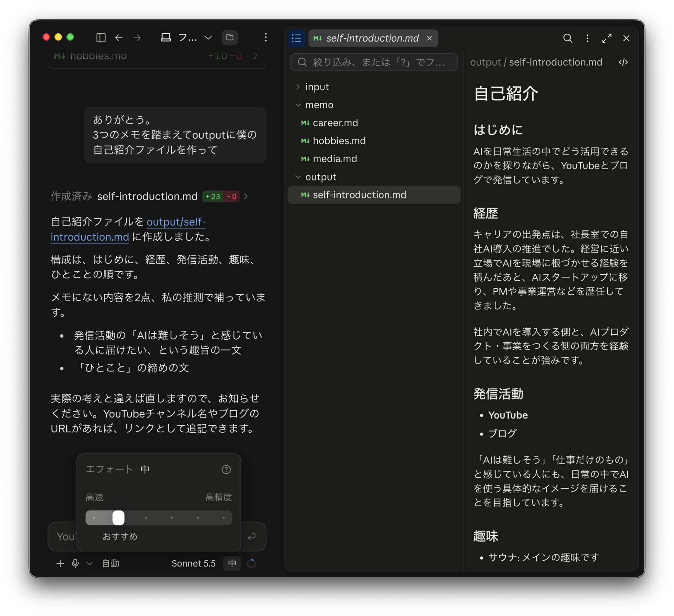The width and height of the screenshot is (674, 616).
Task: Open hobbies.md in the file tree
Action: click(x=374, y=141)
